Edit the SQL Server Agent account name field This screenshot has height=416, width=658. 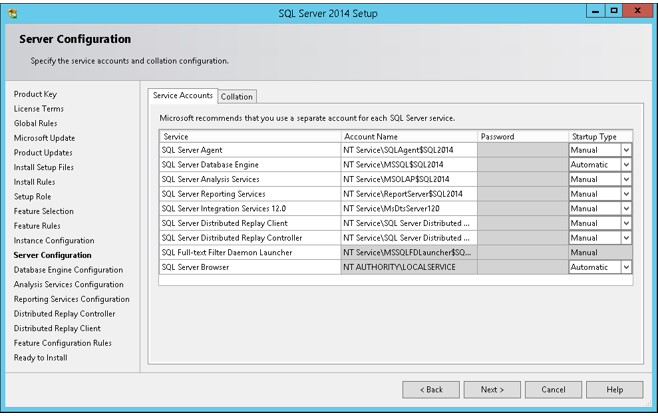(x=409, y=150)
